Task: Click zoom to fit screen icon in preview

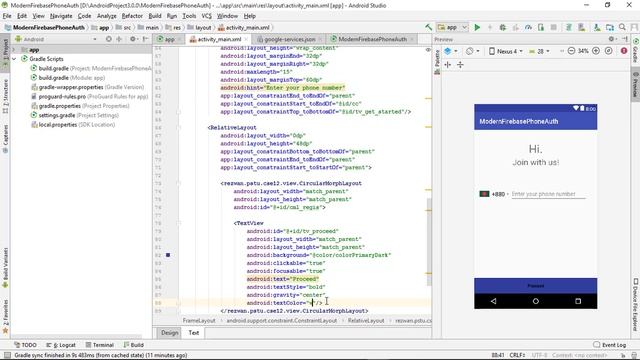Action: [x=609, y=51]
